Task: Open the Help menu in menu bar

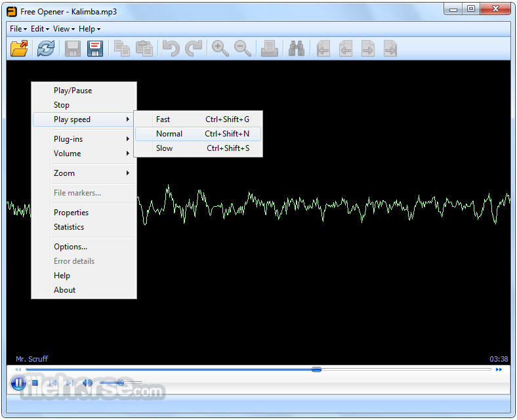Action: [x=89, y=29]
